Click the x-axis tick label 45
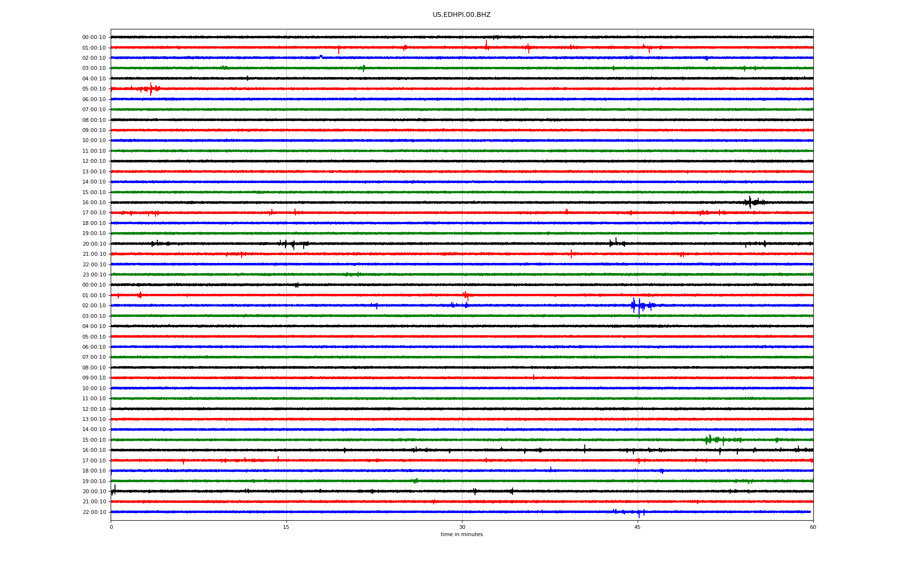Image resolution: width=924 pixels, height=578 pixels. [x=637, y=527]
